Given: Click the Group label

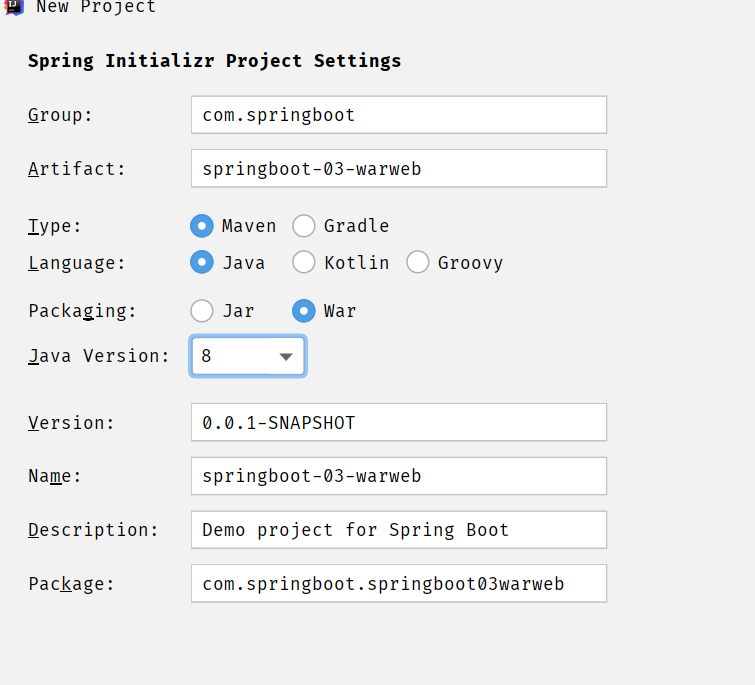Looking at the screenshot, I should click(x=60, y=116).
